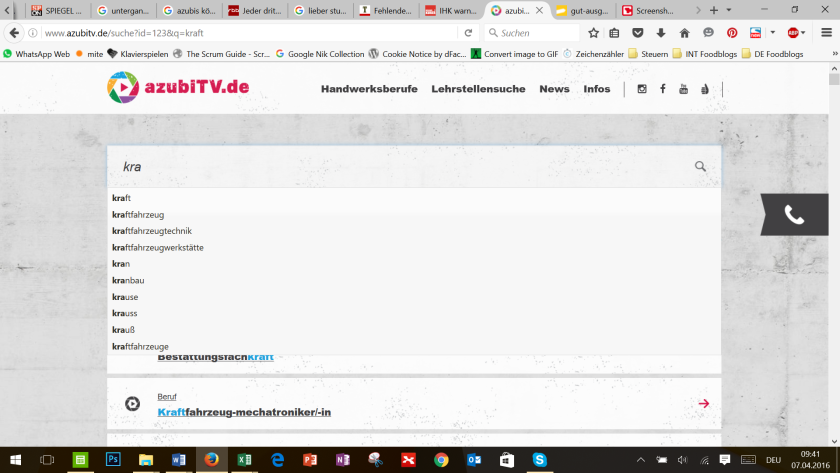Click the 'Beruf' label link
The width and height of the screenshot is (840, 473).
[x=167, y=396]
